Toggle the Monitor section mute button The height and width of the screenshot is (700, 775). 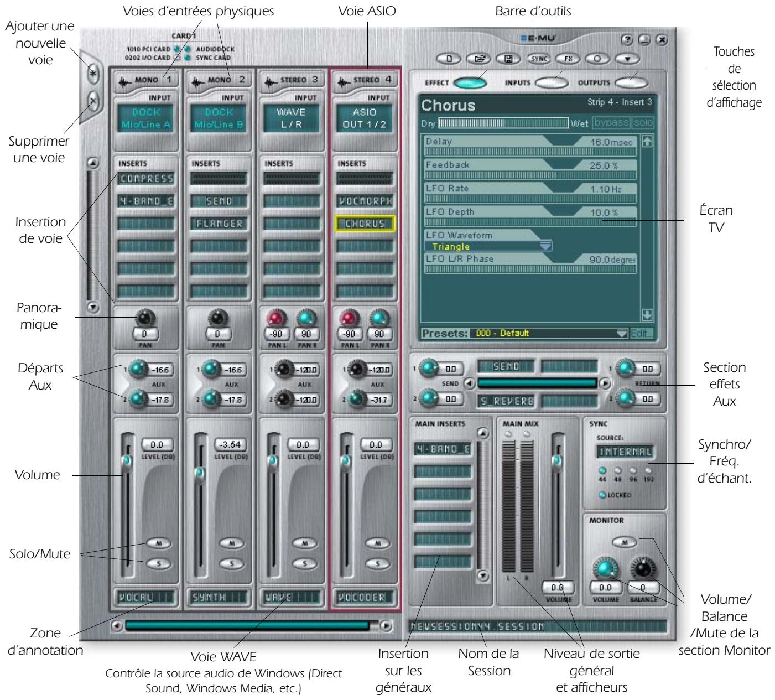coord(625,543)
